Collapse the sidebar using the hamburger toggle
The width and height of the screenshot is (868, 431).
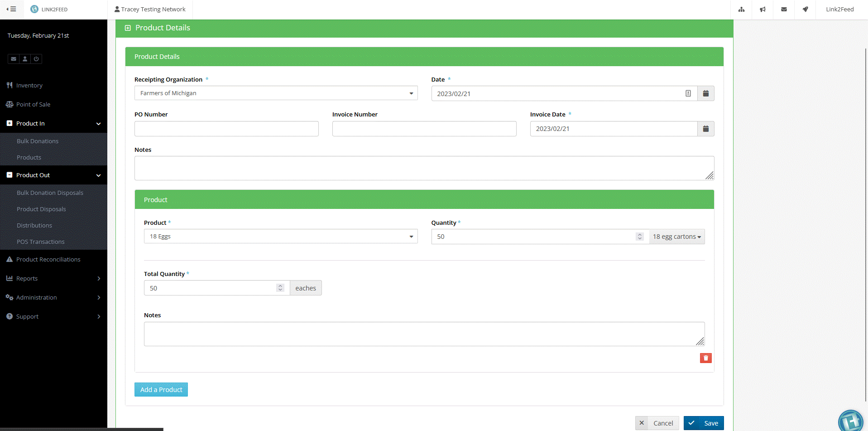(11, 9)
